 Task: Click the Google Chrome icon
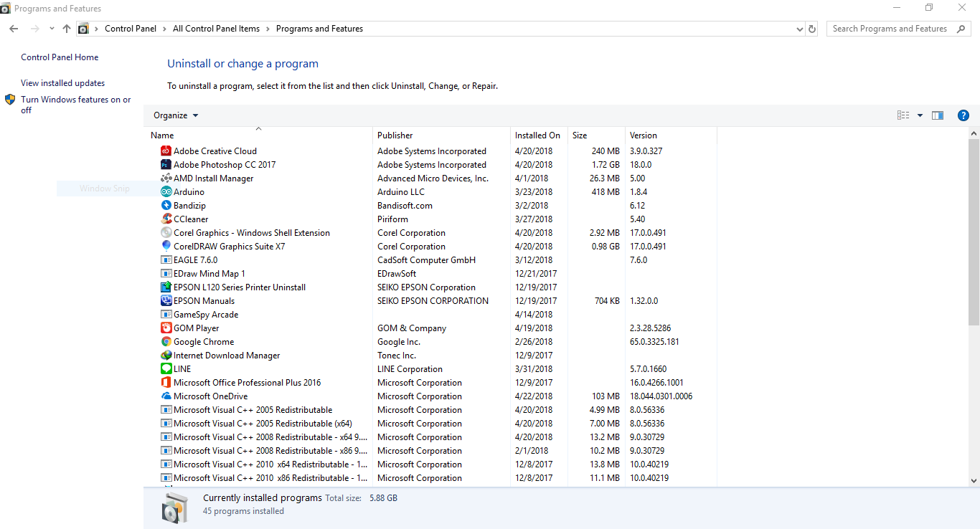(166, 342)
